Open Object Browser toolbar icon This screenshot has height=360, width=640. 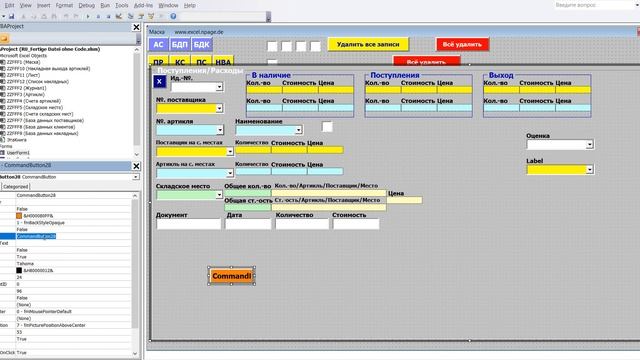click(x=151, y=16)
